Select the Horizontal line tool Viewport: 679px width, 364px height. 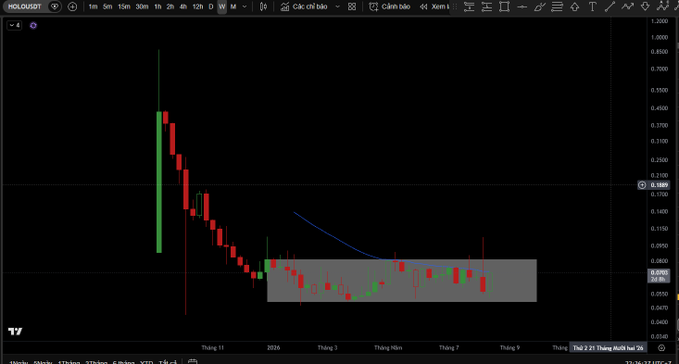[x=522, y=6]
